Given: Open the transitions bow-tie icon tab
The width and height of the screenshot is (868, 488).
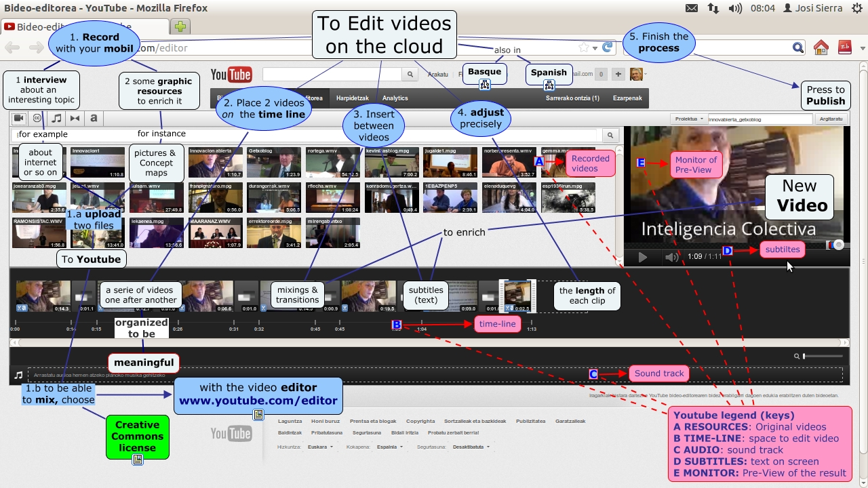Looking at the screenshot, I should coord(75,118).
